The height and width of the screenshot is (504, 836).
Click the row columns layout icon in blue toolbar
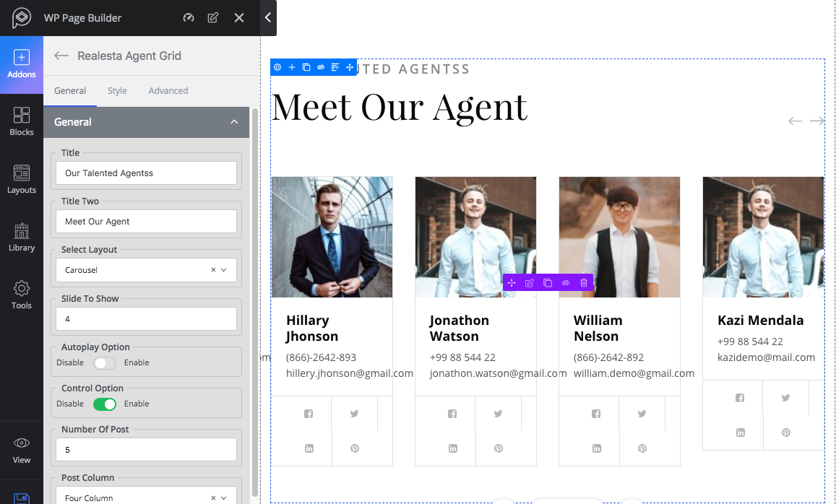tap(335, 67)
